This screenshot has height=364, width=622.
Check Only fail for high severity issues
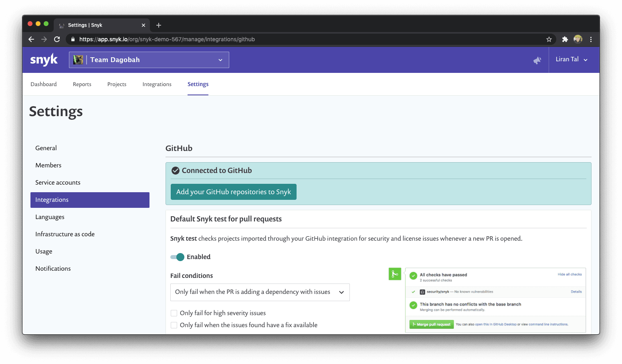174,313
